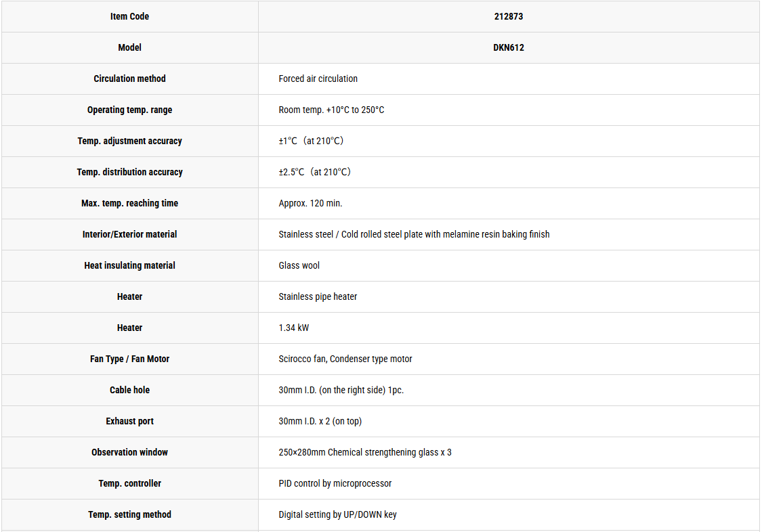Select the DKN612 model cell

[508, 47]
